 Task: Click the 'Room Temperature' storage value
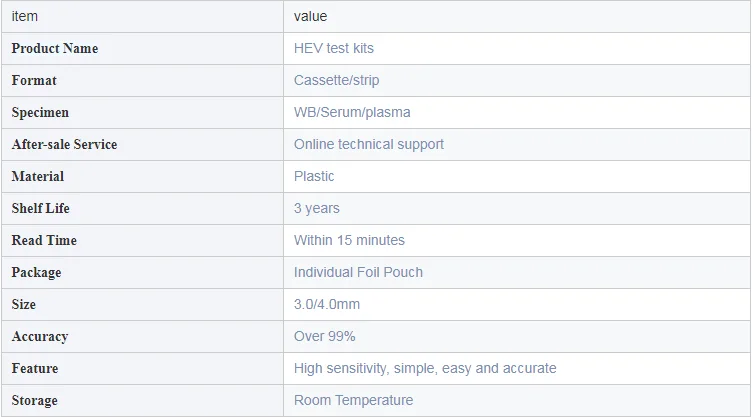click(353, 400)
